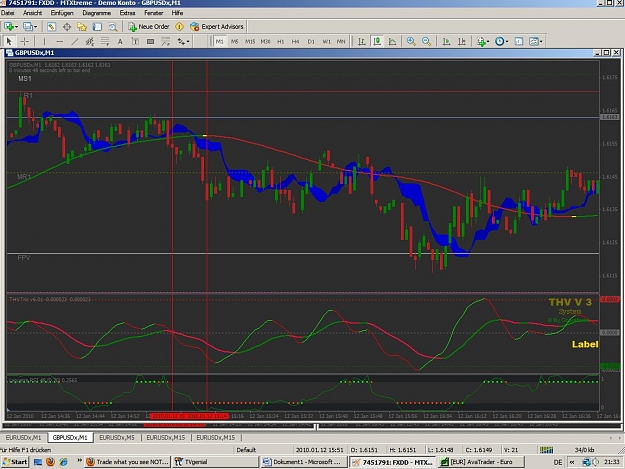Toggle the Expert Advisors button

pos(217,27)
